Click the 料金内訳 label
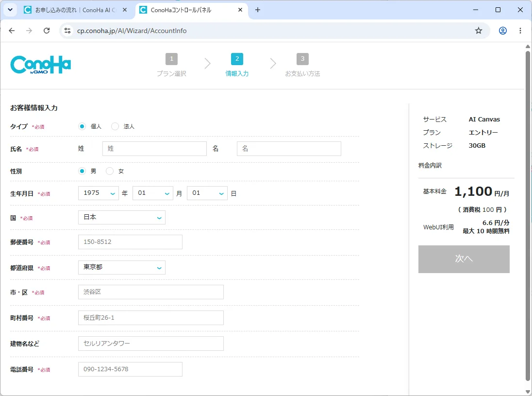Viewport: 532px width, 396px height. pyautogui.click(x=430, y=165)
